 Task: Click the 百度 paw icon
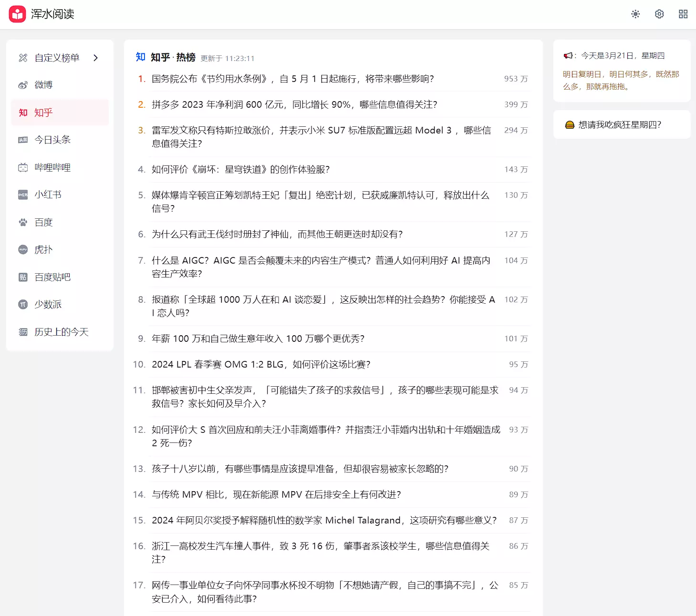(23, 222)
